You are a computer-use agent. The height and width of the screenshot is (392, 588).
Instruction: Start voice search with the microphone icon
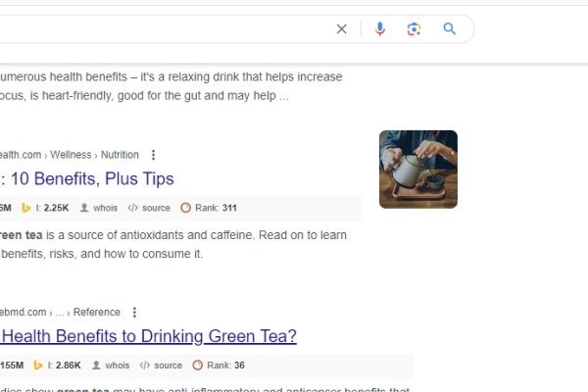(380, 29)
